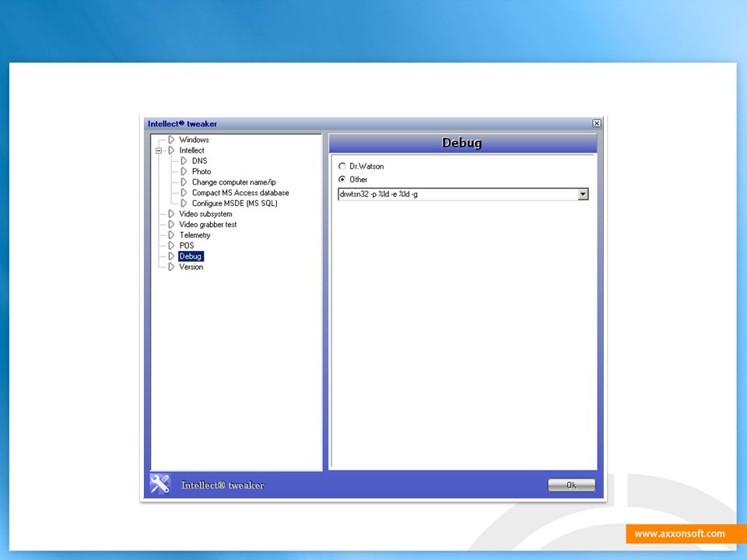747x560 pixels.
Task: Select the Version tree item
Action: 191,267
